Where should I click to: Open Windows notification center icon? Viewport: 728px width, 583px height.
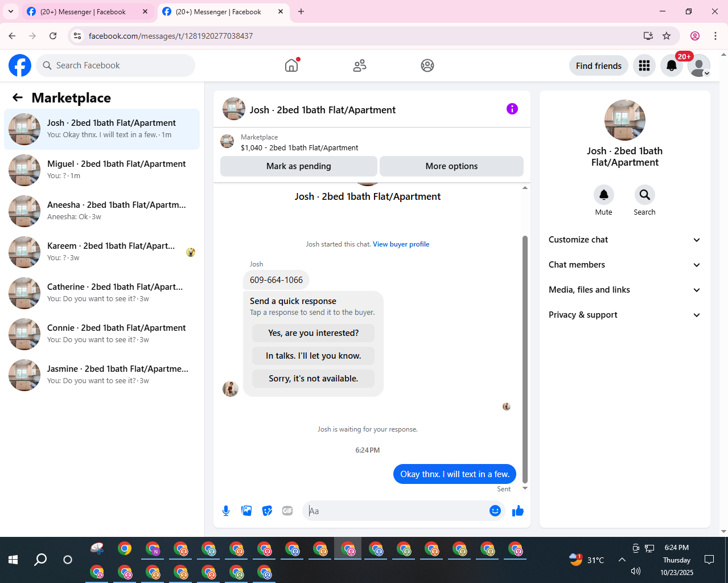[x=709, y=560]
